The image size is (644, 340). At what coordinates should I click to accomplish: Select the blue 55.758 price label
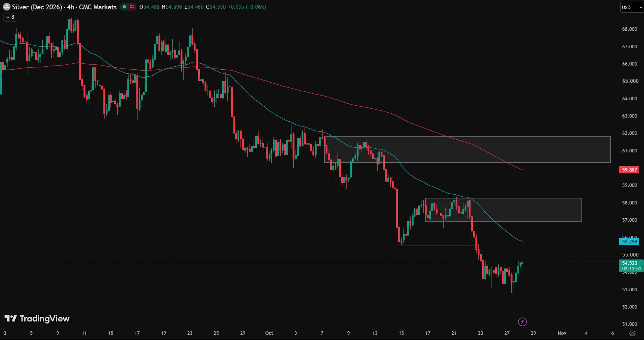coord(629,242)
